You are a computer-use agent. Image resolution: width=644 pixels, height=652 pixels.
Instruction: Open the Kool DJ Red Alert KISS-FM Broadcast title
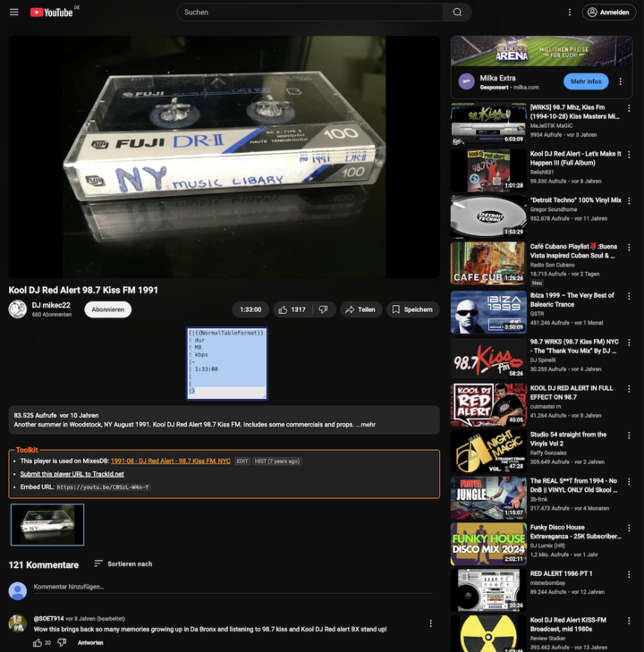(x=568, y=624)
